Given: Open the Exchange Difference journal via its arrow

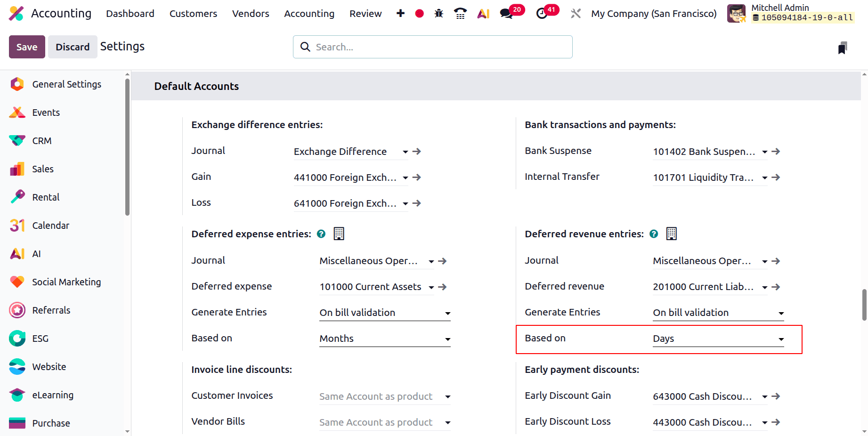Looking at the screenshot, I should pyautogui.click(x=416, y=151).
